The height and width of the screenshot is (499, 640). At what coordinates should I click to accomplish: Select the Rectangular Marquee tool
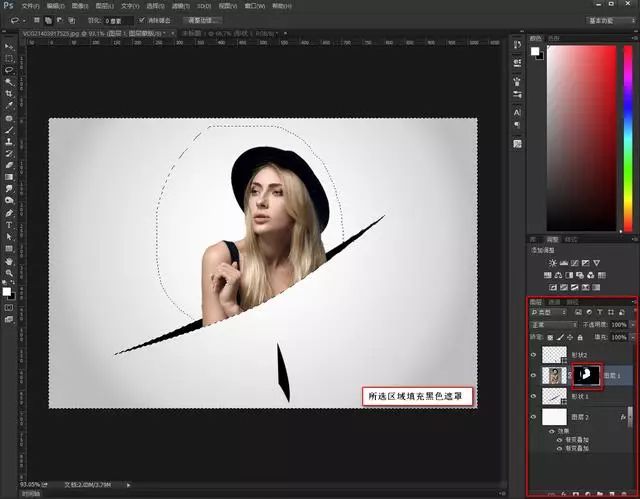pos(9,58)
